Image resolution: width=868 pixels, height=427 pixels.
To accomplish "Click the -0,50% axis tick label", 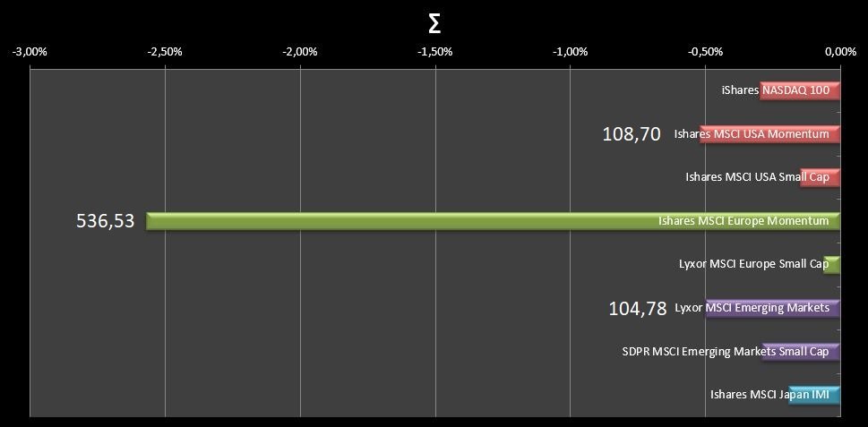I will tap(706, 51).
